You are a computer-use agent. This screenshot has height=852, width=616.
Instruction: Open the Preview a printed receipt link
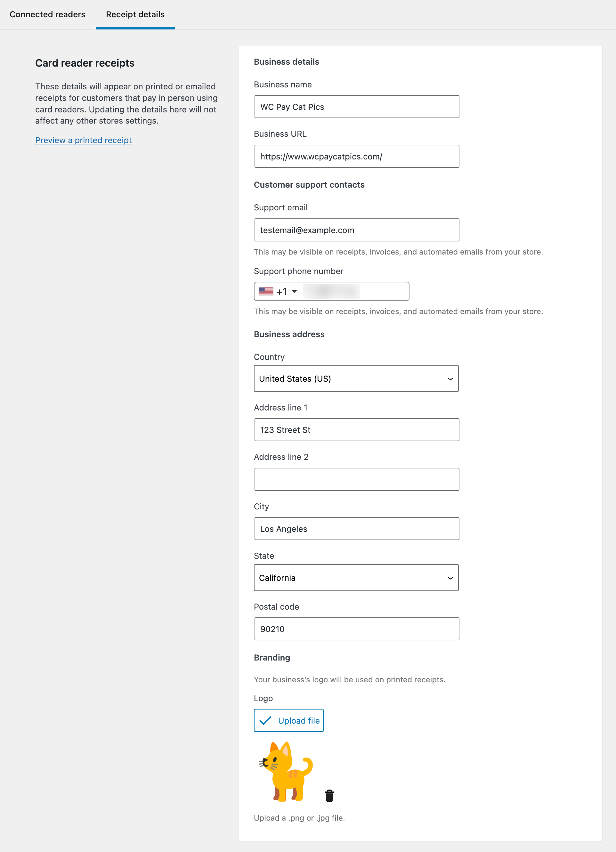83,140
